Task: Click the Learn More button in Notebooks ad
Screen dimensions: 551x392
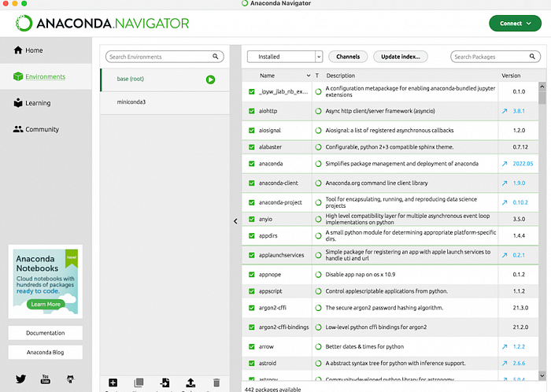Action: (46, 304)
